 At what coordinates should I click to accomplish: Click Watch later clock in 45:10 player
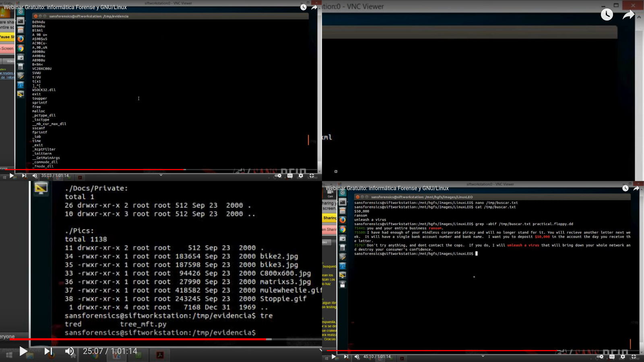[625, 188]
